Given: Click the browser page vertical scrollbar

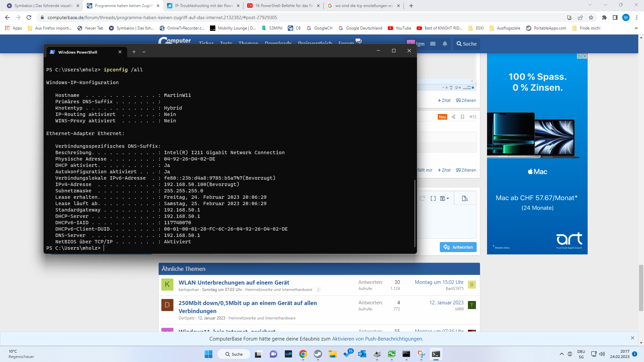Looking at the screenshot, I should click(641, 288).
